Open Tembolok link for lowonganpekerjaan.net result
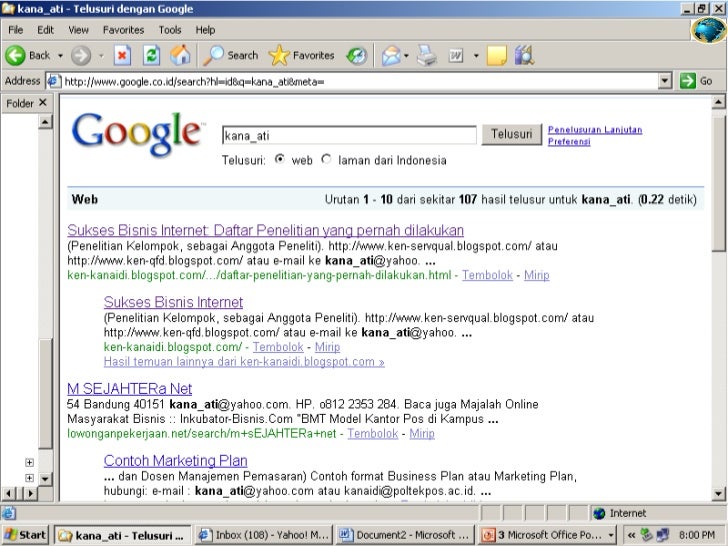Screen dimensions: 728x546 [x=373, y=434]
